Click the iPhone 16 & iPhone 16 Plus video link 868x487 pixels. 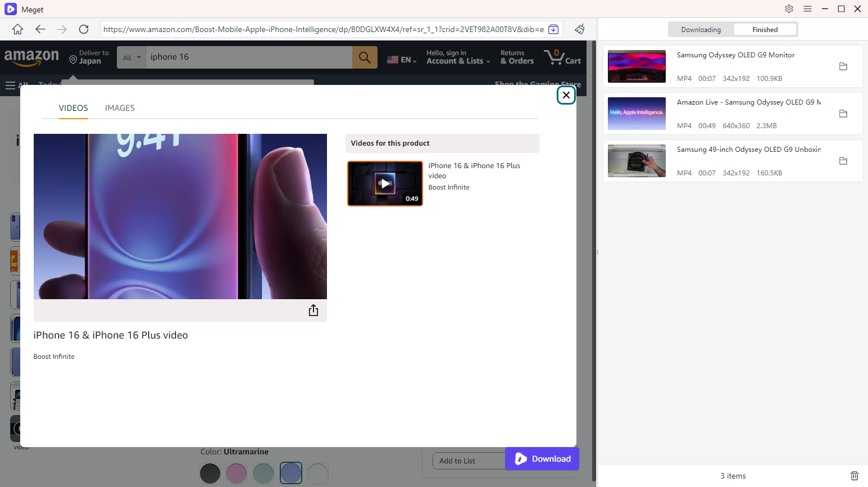coord(474,170)
